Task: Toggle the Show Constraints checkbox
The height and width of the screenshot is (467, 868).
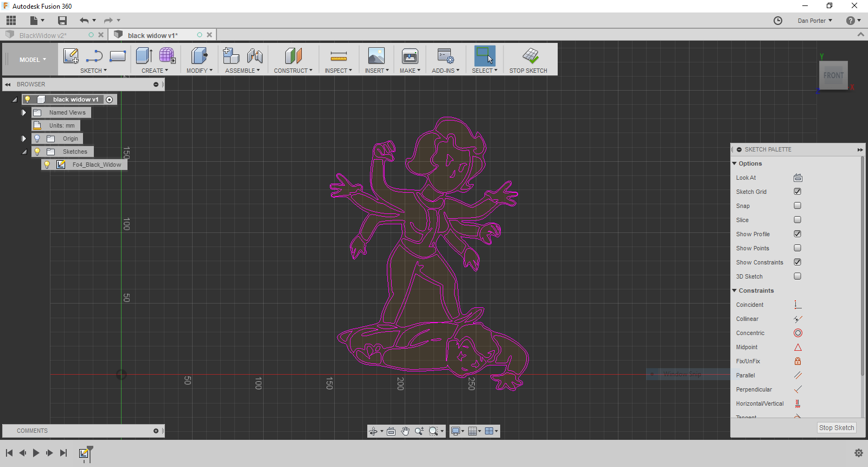Action: (797, 262)
